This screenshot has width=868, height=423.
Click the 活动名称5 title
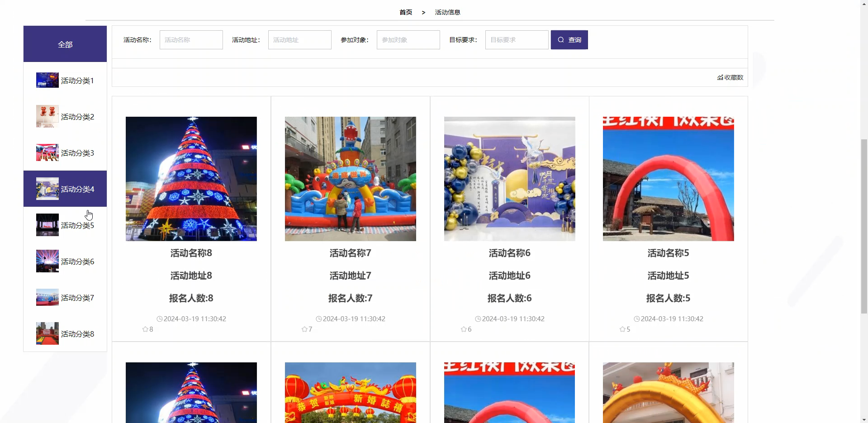tap(669, 253)
